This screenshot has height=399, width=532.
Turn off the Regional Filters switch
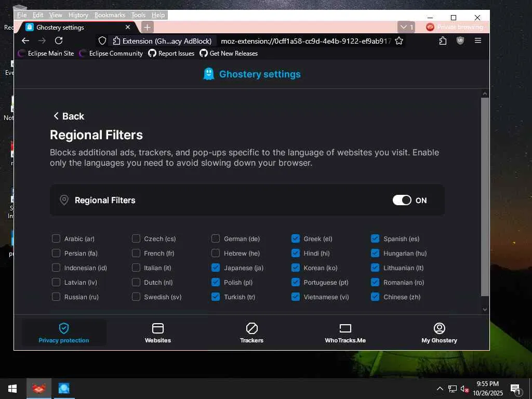pyautogui.click(x=402, y=200)
